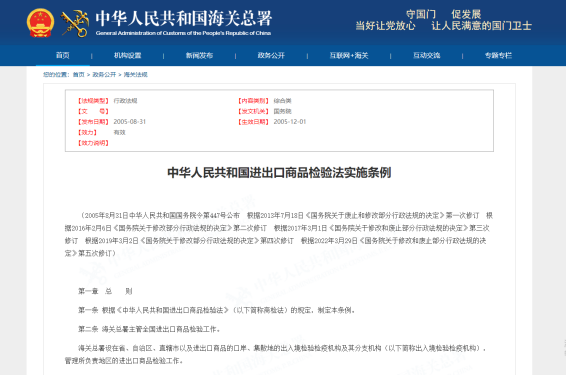Click the document title 中华人民共和国进出口商品检验法实施条例
The height and width of the screenshot is (375, 566).
point(279,173)
